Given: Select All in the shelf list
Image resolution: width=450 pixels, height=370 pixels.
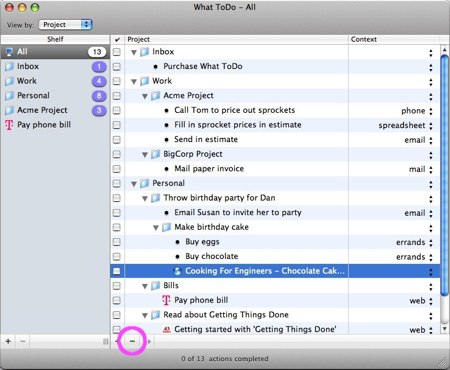Looking at the screenshot, I should (55, 52).
